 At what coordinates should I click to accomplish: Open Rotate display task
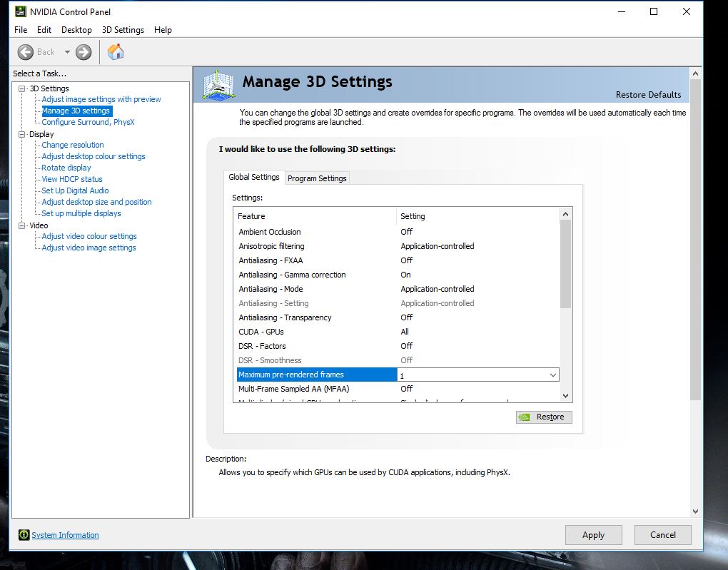pyautogui.click(x=66, y=168)
